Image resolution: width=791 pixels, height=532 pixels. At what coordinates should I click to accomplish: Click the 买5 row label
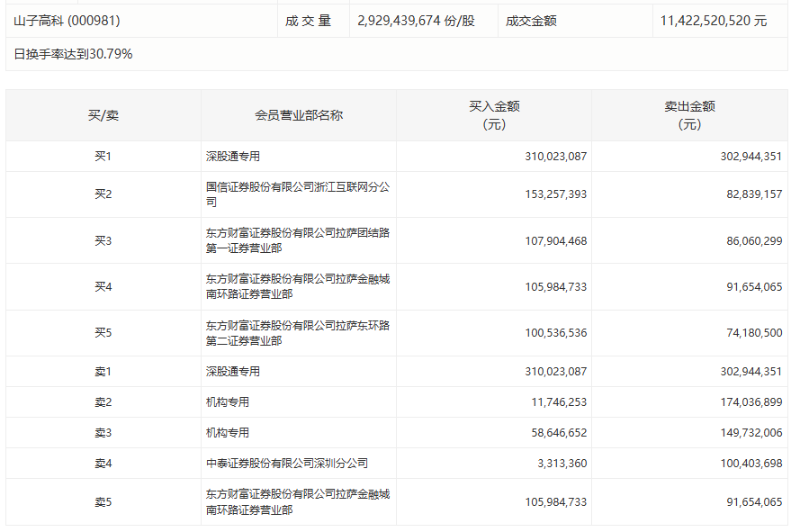pos(103,333)
